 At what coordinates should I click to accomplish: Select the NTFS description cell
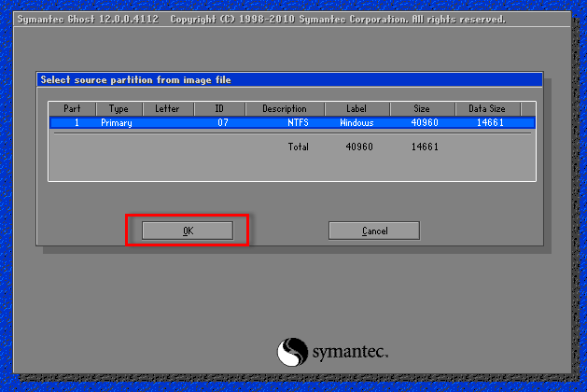coord(298,123)
